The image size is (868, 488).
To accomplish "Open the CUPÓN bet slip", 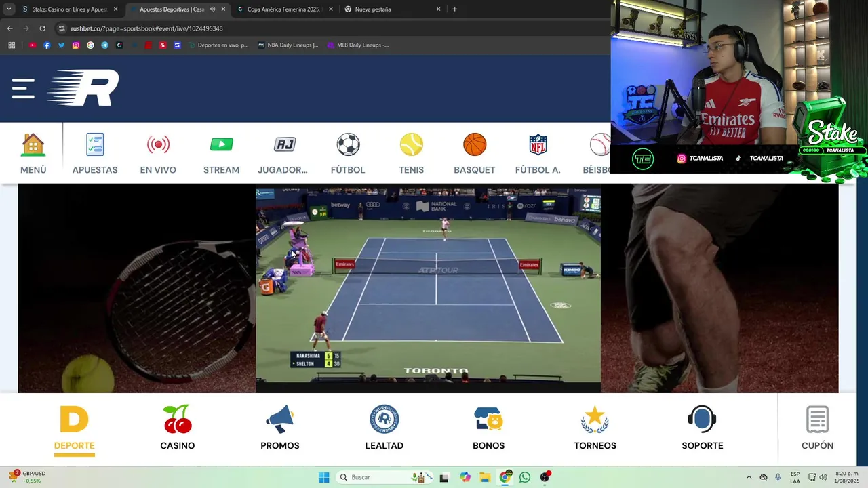I will [x=818, y=428].
